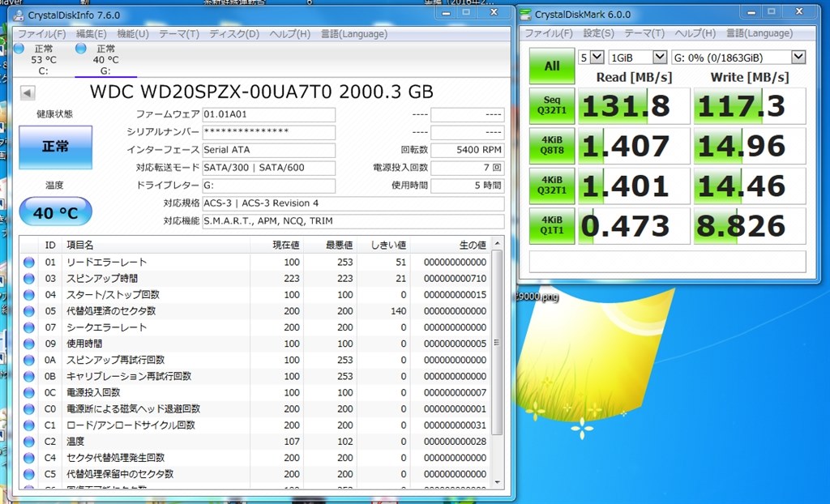Start the 4KiB Q1T1 benchmark

coord(551,225)
